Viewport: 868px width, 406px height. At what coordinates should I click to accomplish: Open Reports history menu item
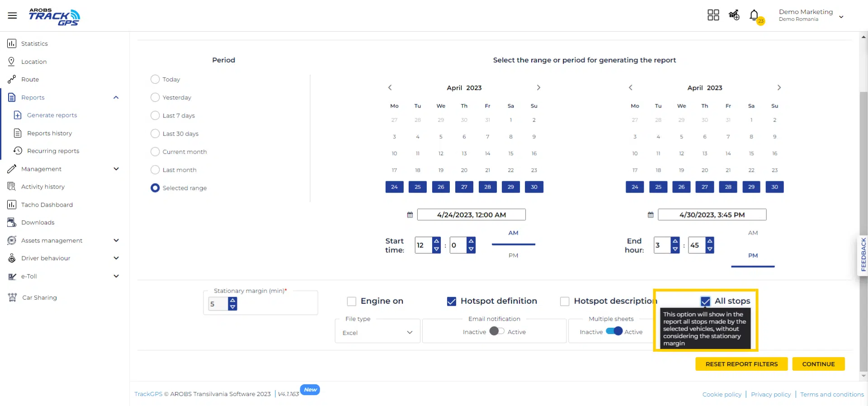[x=49, y=133]
